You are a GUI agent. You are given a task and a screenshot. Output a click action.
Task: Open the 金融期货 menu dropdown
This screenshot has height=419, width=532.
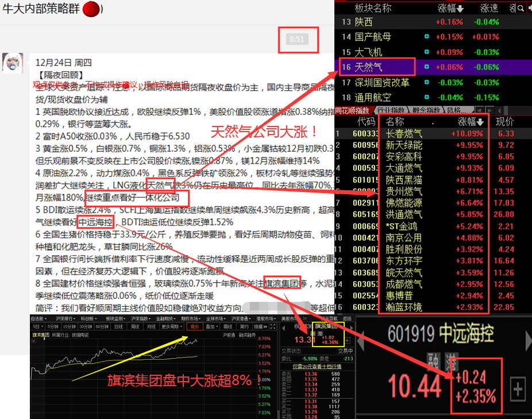(x=166, y=318)
